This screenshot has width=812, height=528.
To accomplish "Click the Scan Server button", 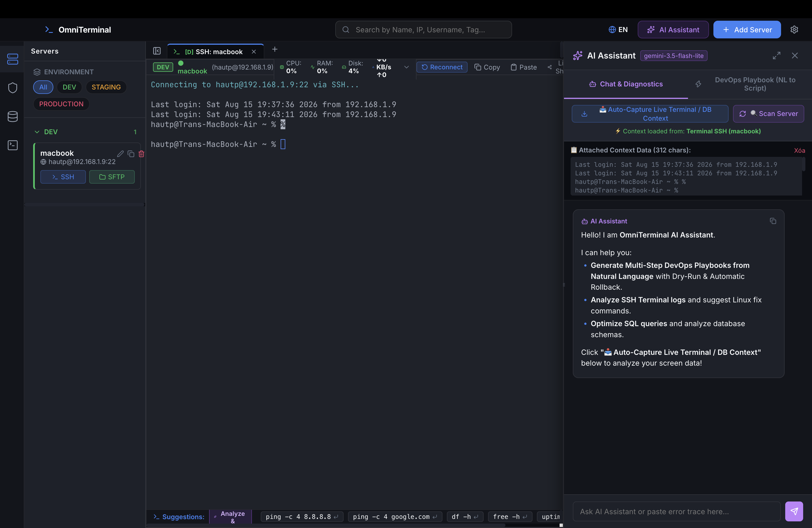I will [768, 113].
